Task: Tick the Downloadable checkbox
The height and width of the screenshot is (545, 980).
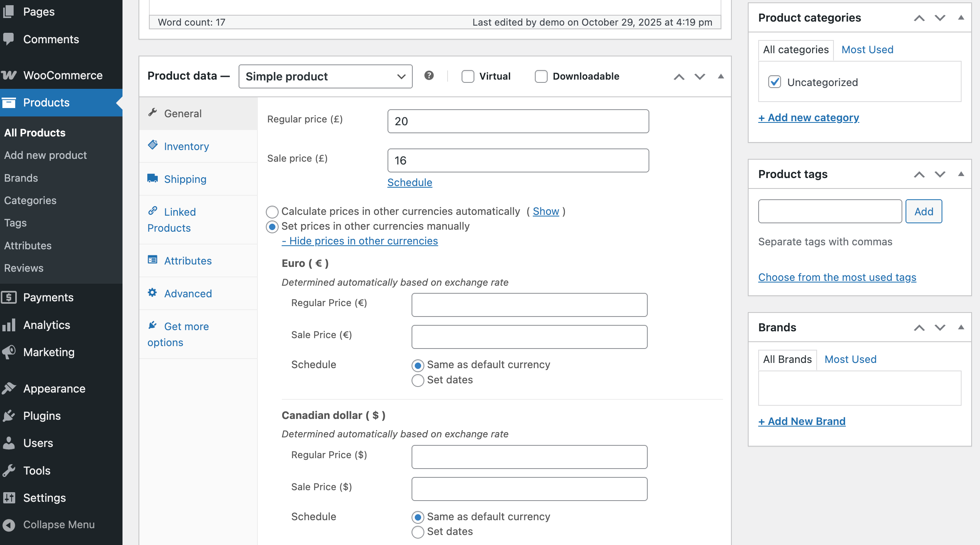Action: click(541, 76)
